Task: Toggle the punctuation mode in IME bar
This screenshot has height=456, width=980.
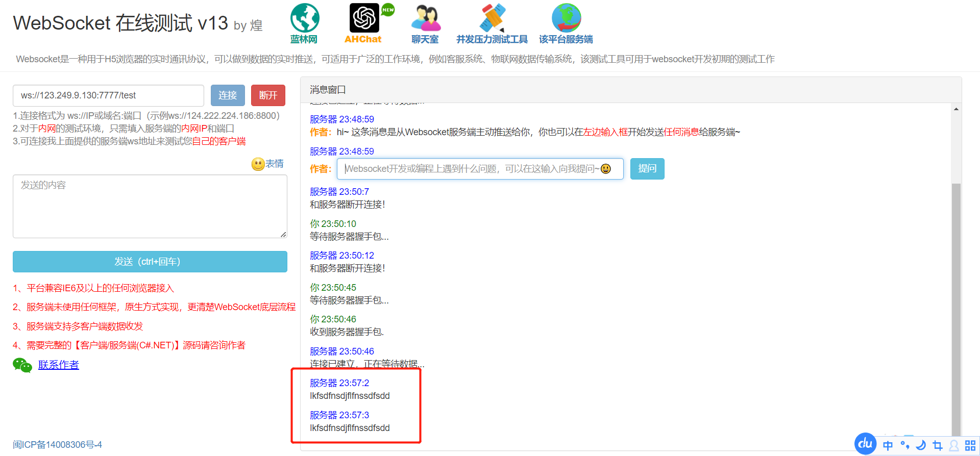Action: [x=904, y=445]
